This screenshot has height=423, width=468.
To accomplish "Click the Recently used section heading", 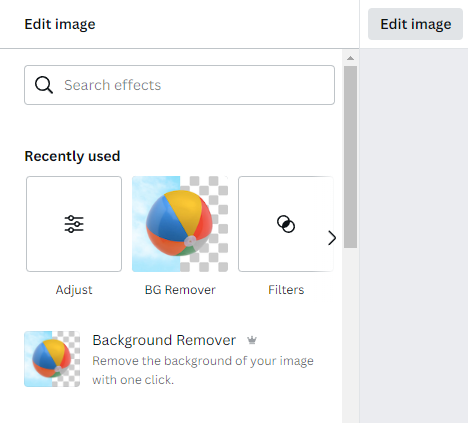I will tap(72, 156).
